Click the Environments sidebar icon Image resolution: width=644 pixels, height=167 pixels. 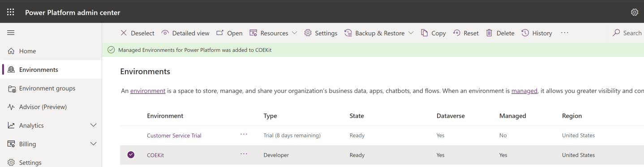click(11, 70)
